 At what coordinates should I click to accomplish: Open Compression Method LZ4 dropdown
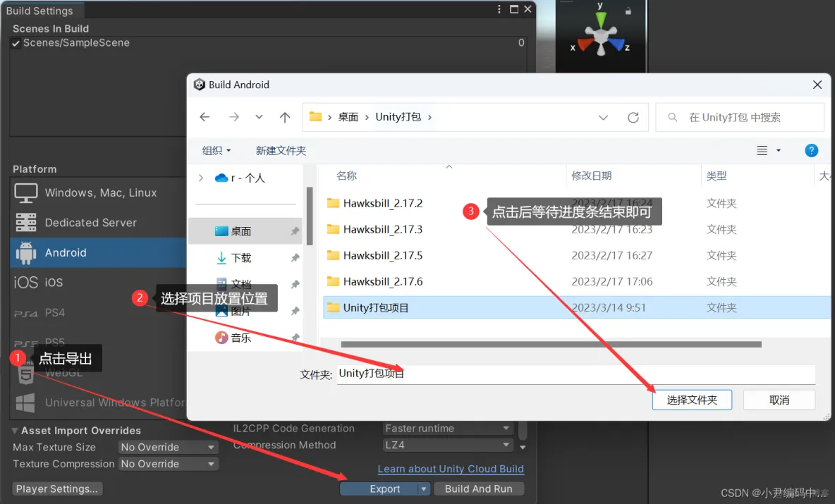[x=447, y=445]
